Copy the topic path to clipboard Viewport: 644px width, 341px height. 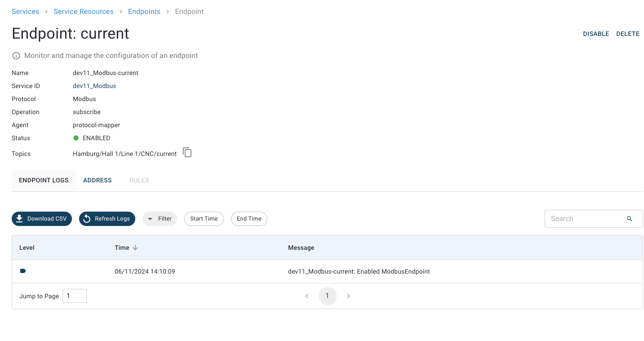pyautogui.click(x=187, y=153)
